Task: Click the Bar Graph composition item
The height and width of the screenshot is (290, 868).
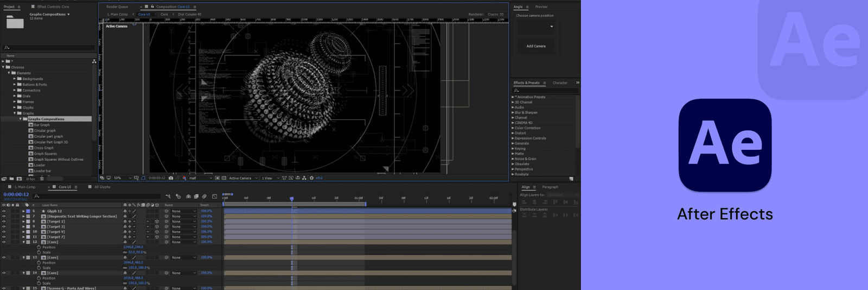Action: (42, 125)
